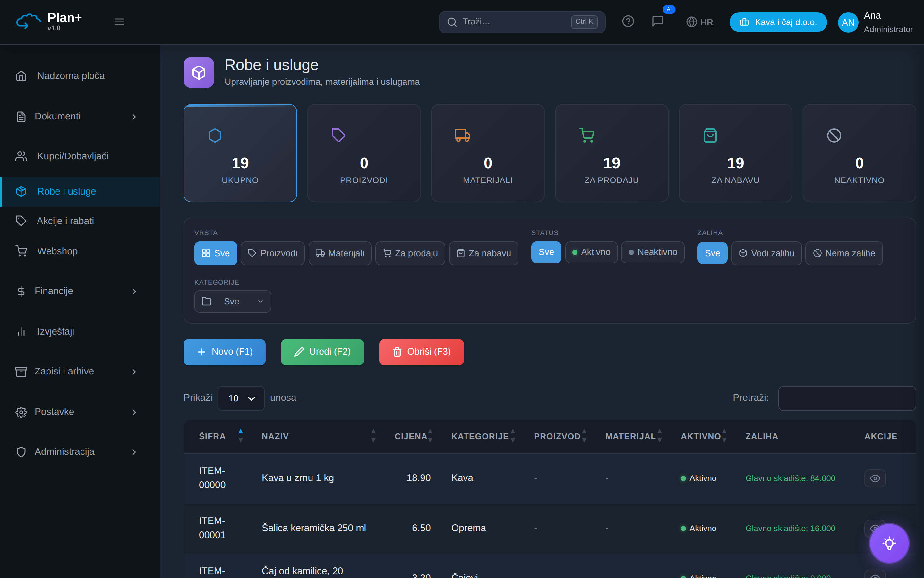The image size is (924, 578).
Task: View details of Kava u zrnu 1 kg
Action: tap(875, 478)
